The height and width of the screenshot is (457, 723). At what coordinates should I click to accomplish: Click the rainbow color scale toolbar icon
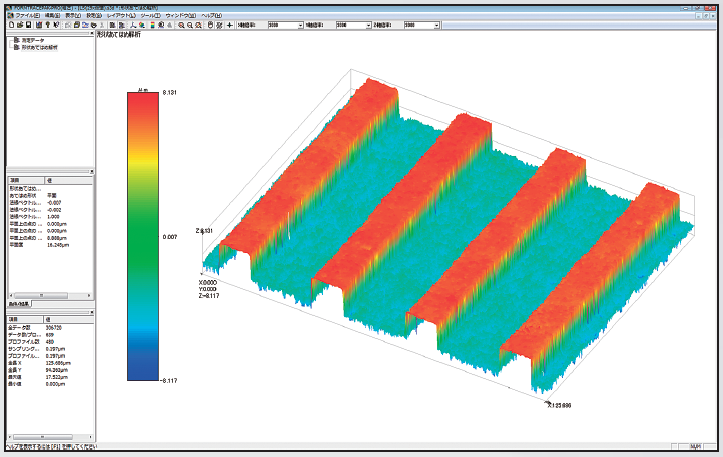coord(153,25)
